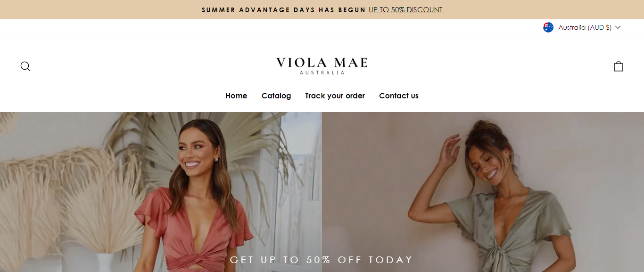644x272 pixels.
Task: Click the chevron beside the AUD currency
Action: 618,27
